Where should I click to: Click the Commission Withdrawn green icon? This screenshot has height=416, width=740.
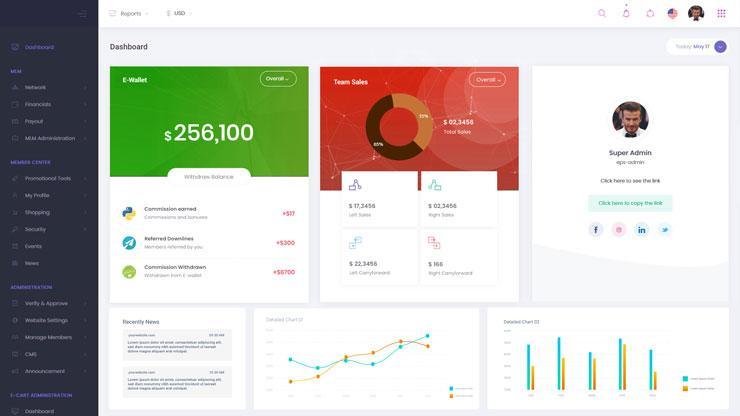[129, 272]
